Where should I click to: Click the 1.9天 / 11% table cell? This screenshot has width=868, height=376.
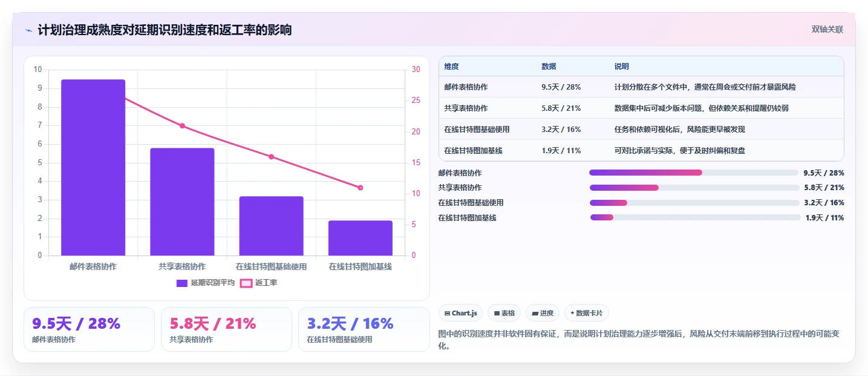coord(561,151)
